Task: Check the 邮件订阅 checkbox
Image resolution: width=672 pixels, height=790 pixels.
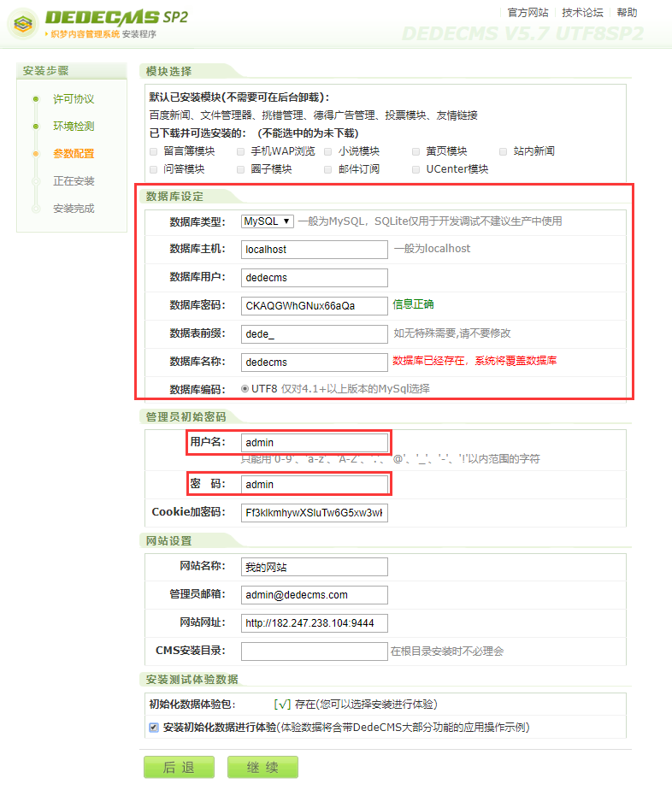Action: tap(328, 170)
